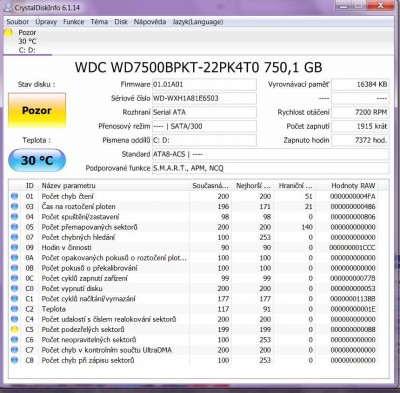Click the Název parametru column header
The image size is (400, 393).
click(113, 186)
